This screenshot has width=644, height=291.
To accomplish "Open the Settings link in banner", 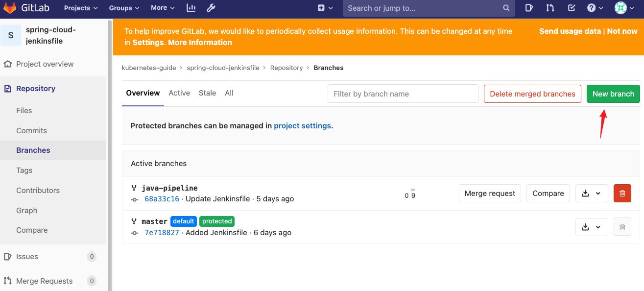I will tap(148, 43).
